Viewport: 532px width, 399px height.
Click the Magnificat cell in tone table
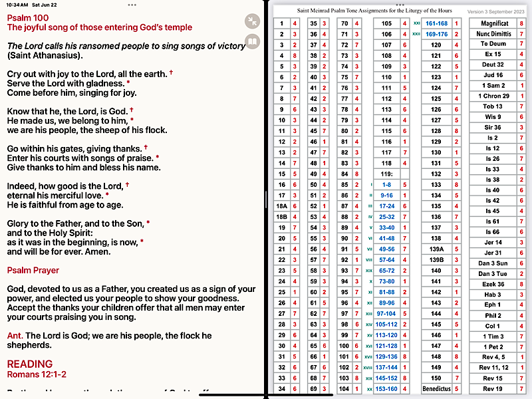494,23
